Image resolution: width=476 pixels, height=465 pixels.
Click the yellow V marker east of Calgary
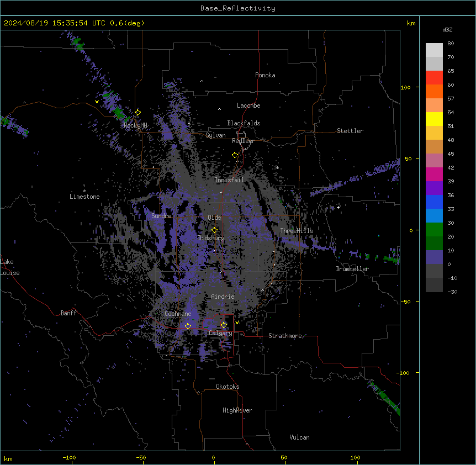pyautogui.click(x=237, y=323)
